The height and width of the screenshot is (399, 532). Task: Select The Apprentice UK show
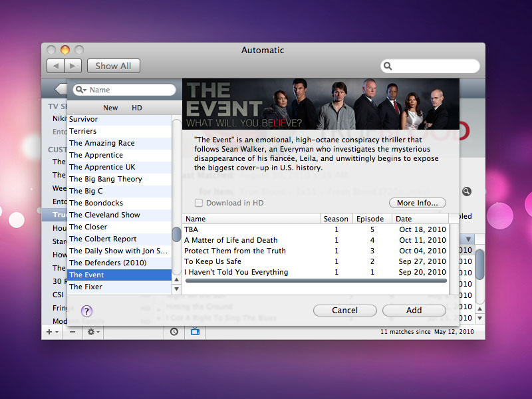point(120,168)
